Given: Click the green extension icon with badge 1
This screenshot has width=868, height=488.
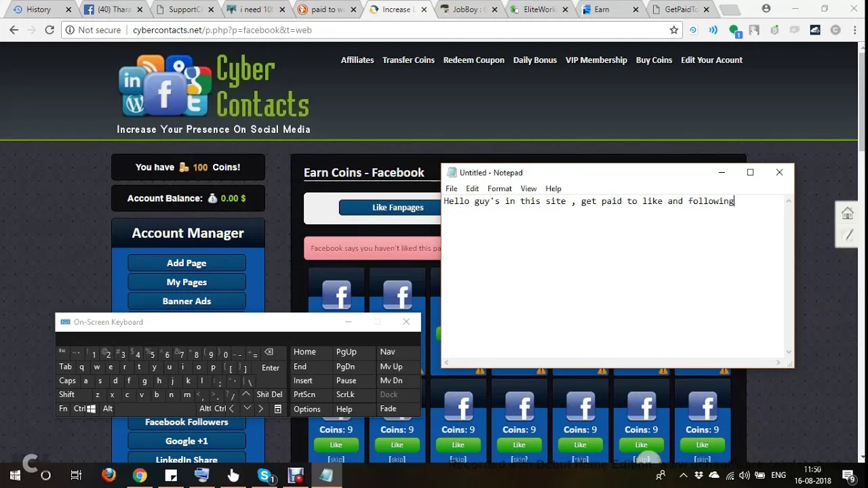Looking at the screenshot, I should pyautogui.click(x=734, y=30).
